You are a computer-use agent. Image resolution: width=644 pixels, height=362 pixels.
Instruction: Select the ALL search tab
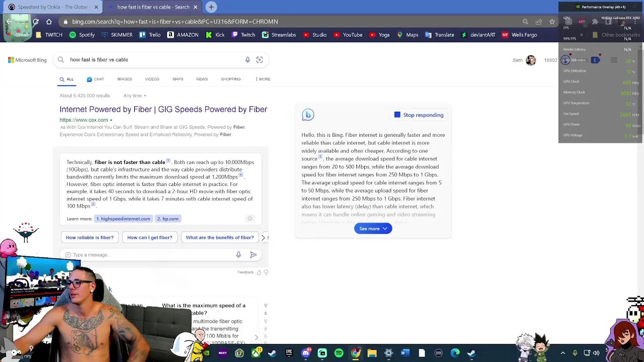coord(66,79)
